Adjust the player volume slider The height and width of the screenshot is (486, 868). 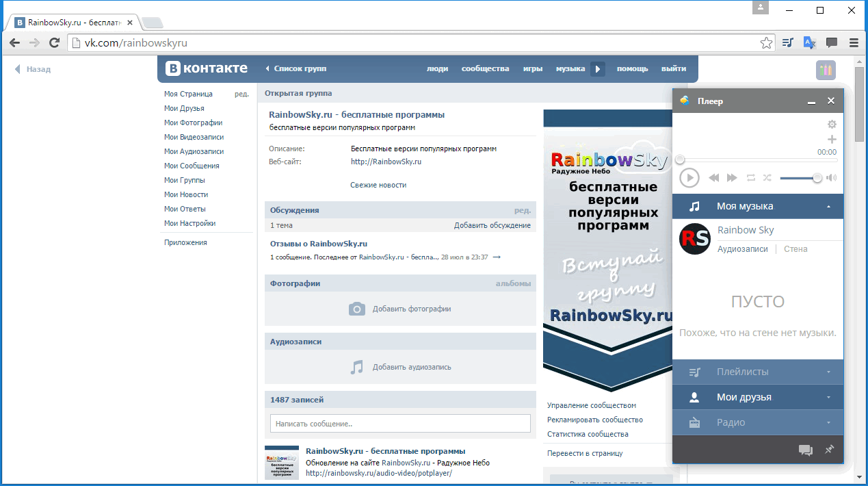point(800,178)
